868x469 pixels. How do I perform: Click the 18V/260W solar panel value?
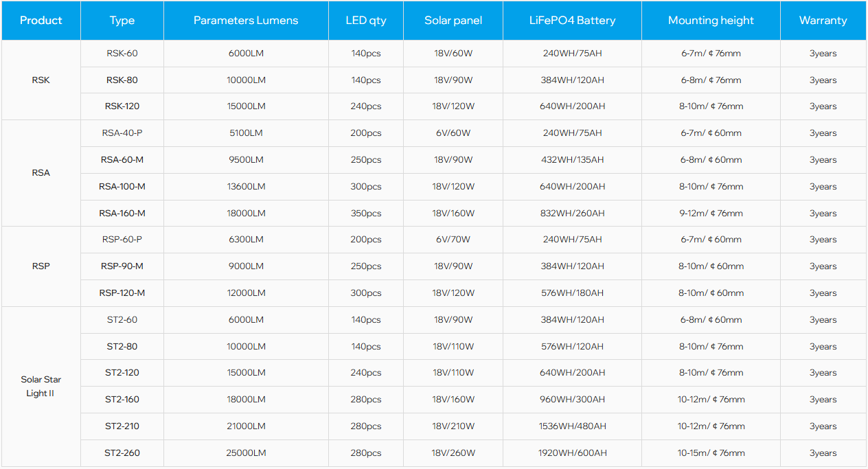[453, 453]
